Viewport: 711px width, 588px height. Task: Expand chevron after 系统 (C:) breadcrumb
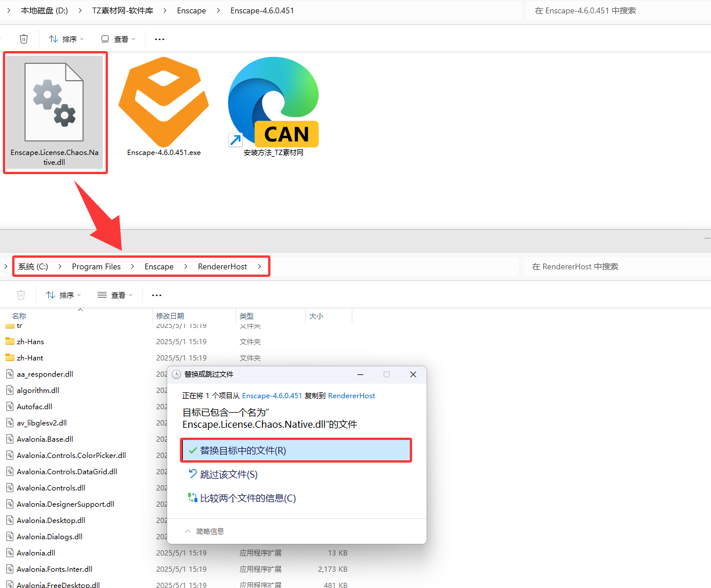click(x=60, y=266)
